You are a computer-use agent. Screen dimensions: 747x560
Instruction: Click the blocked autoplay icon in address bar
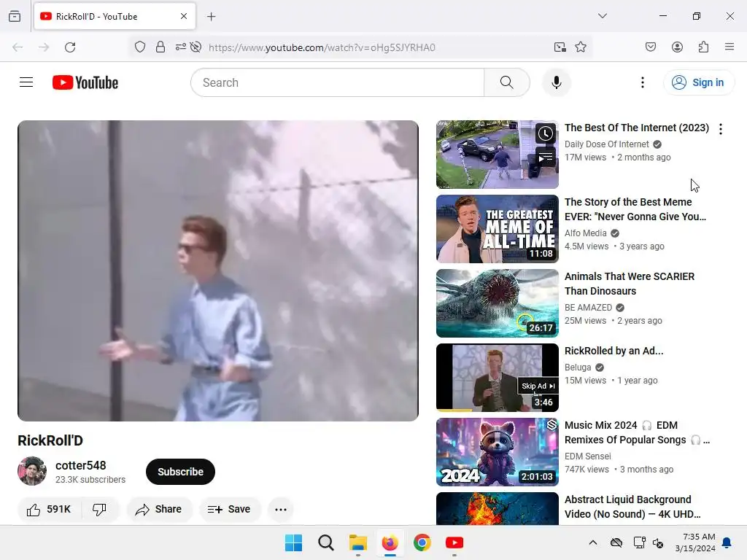click(196, 47)
